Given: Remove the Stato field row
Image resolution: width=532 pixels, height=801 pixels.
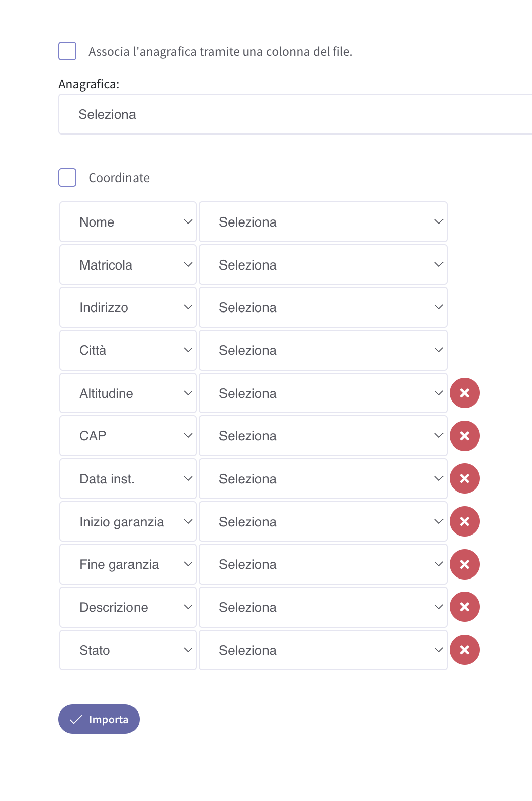Looking at the screenshot, I should 465,650.
